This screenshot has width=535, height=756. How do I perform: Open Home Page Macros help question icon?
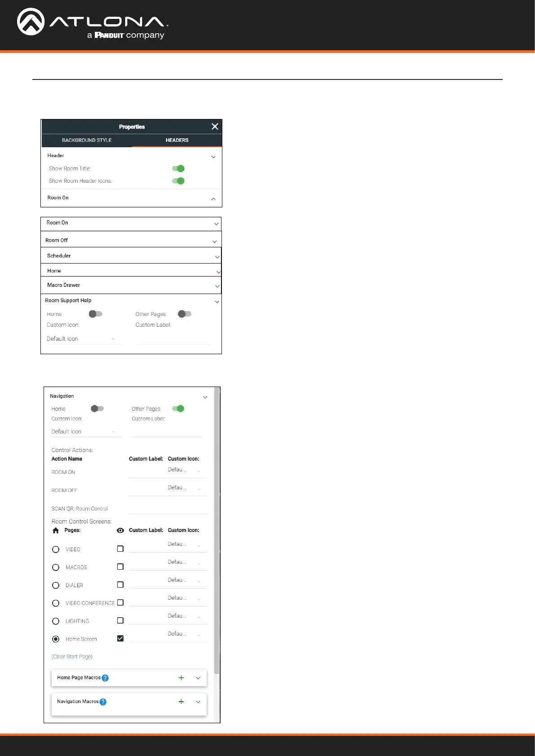(x=105, y=678)
